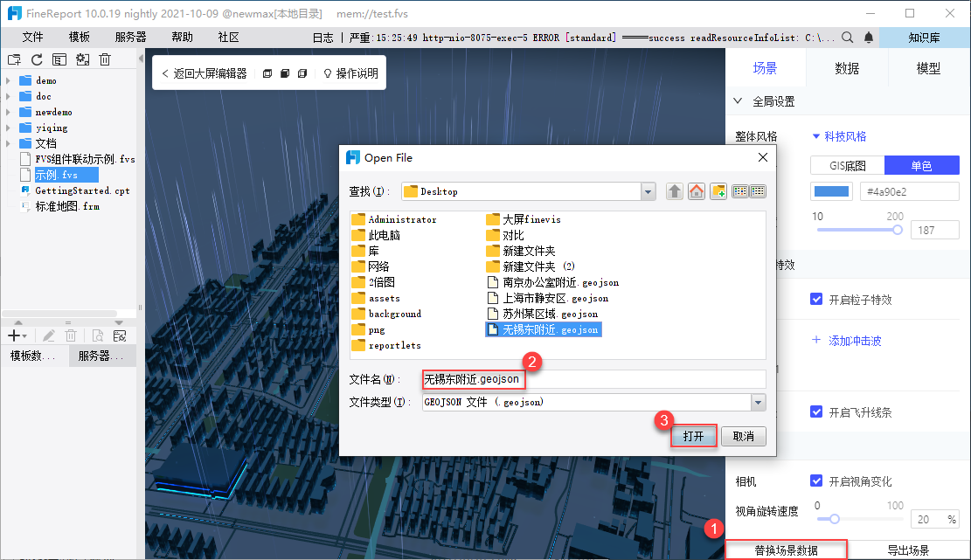This screenshot has width=971, height=560.
Task: Click the blue #4a90e2 color swatch
Action: tap(831, 191)
